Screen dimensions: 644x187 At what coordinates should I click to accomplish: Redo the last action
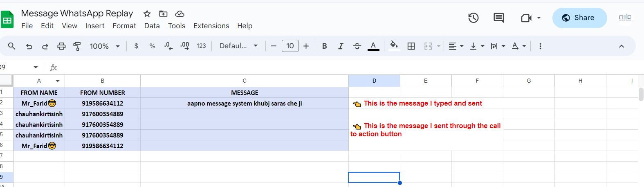[45, 46]
